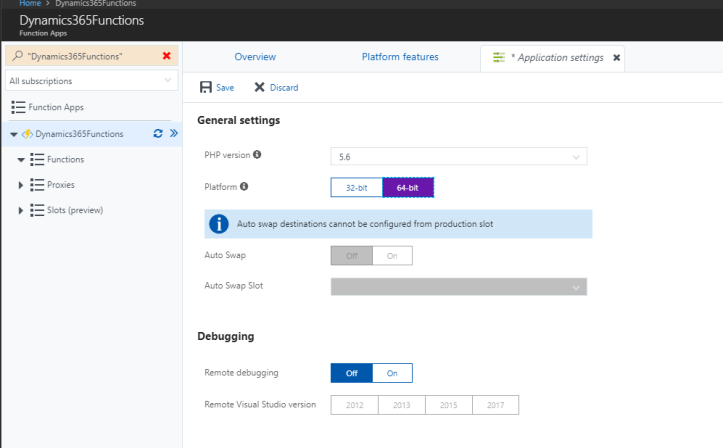Screen dimensions: 723x448
Task: Click the Remote Visual Studio version label
Action: 260,405
